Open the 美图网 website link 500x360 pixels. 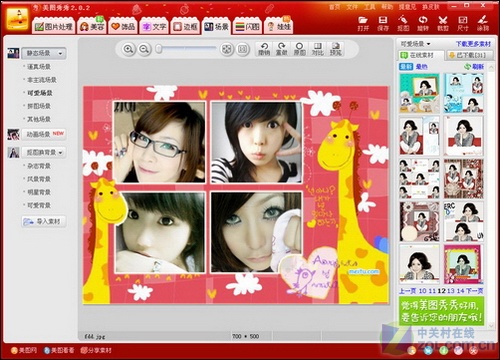pos(24,350)
